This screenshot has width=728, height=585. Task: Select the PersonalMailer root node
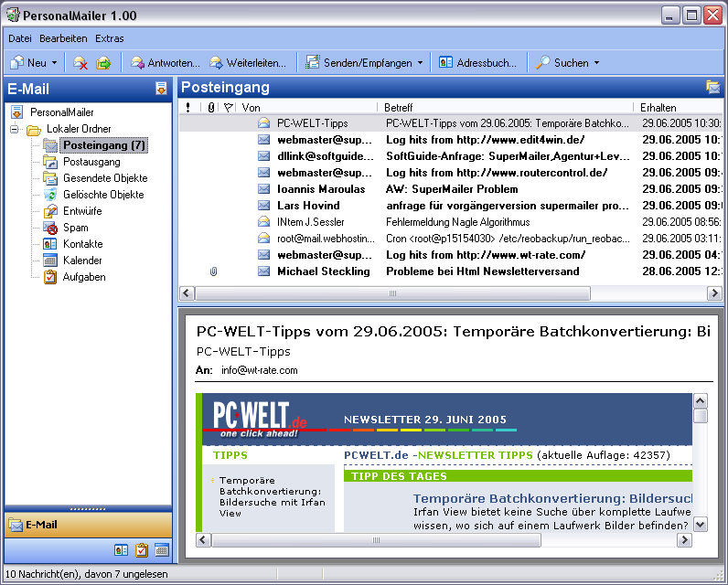(62, 112)
